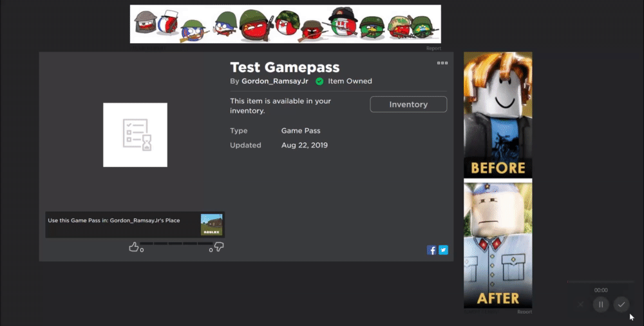Click the Before/After side advertisement
This screenshot has width=644, height=326.
[498, 180]
